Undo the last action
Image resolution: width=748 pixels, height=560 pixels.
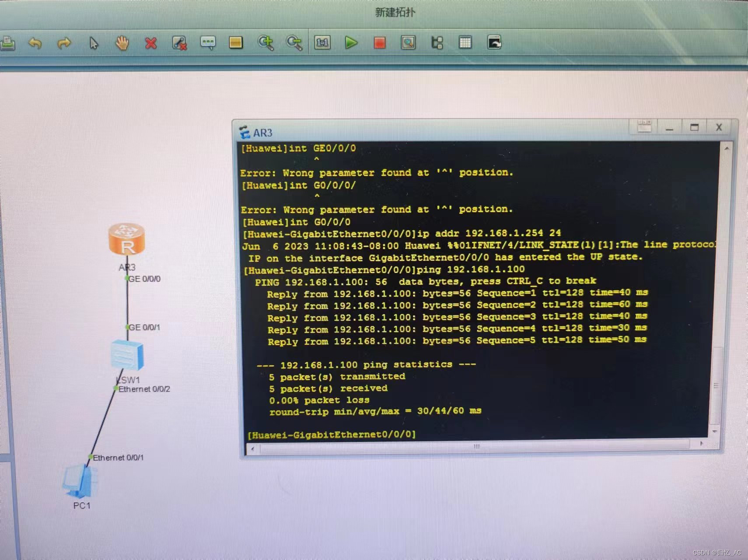pyautogui.click(x=35, y=43)
